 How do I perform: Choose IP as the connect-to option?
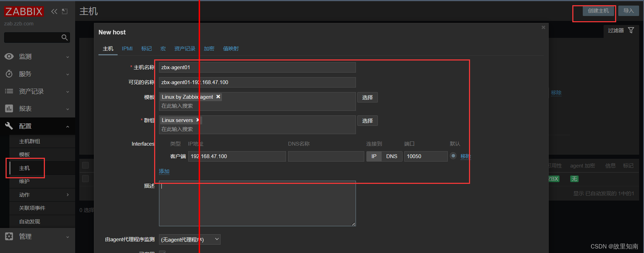(x=374, y=156)
